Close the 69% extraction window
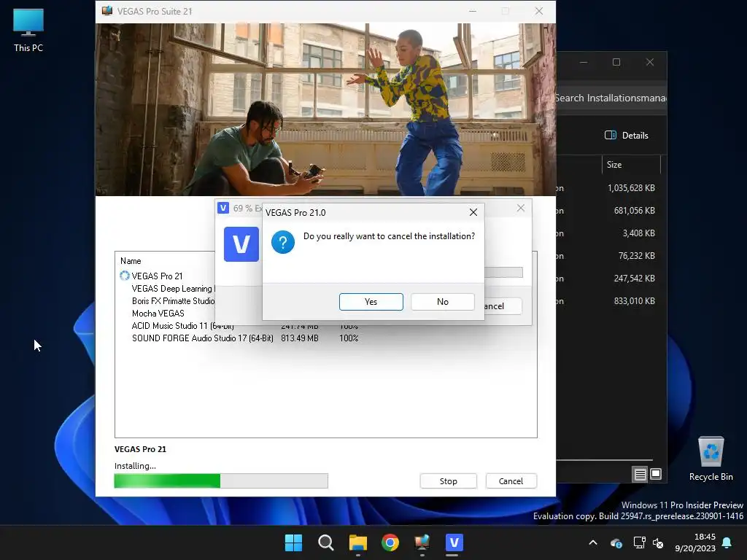The height and width of the screenshot is (560, 747). click(521, 208)
